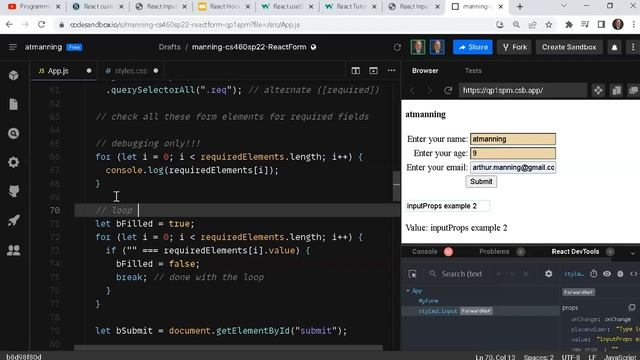This screenshot has height=360, width=640.
Task: Click the Fork button
Action: click(515, 47)
